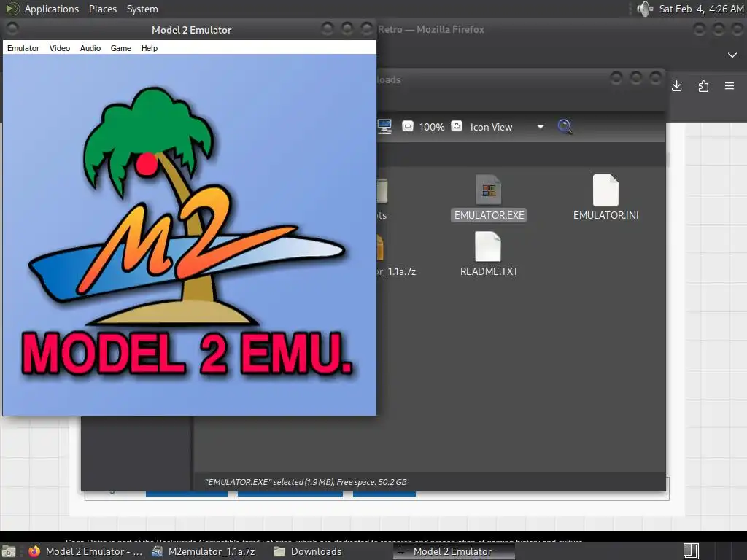Image resolution: width=747 pixels, height=560 pixels.
Task: Click the Model 2 Emulator window title bar
Action: click(192, 30)
